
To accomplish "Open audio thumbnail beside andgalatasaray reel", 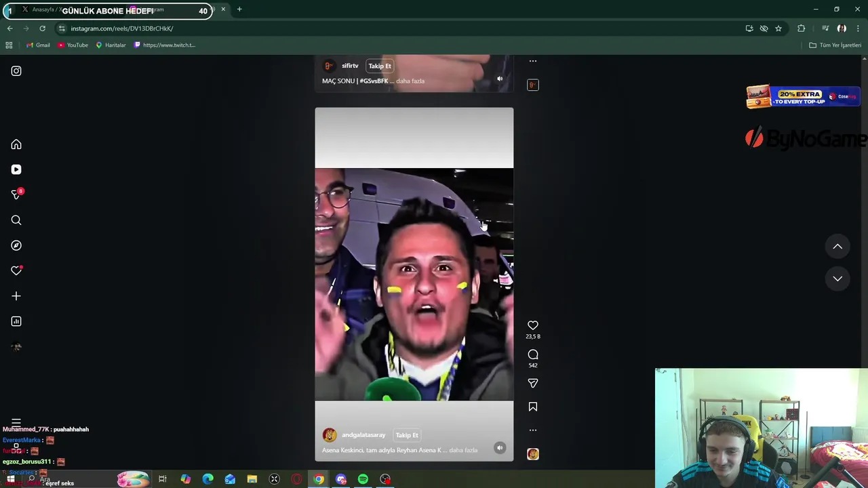I will (x=533, y=454).
